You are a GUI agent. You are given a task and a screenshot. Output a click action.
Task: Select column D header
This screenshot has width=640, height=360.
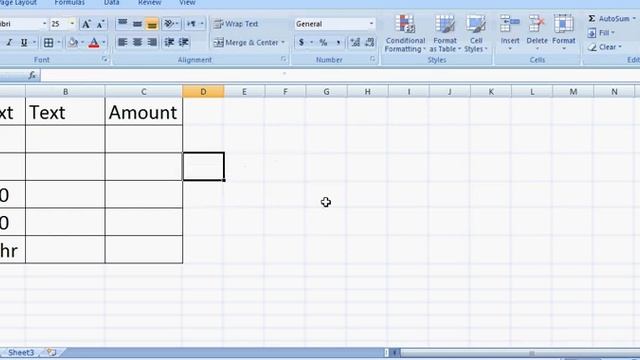(x=203, y=92)
